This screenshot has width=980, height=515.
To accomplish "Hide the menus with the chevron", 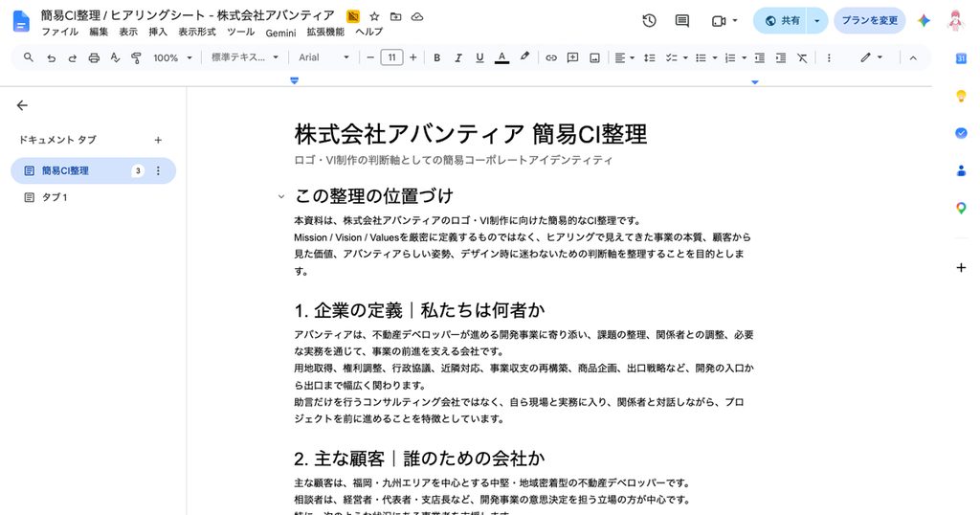I will pos(913,57).
